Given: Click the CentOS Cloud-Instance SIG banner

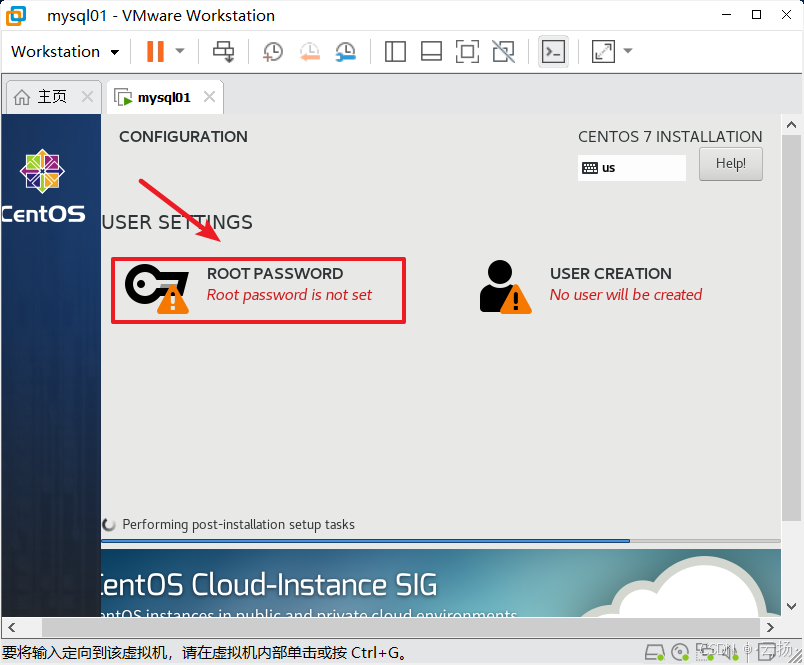Looking at the screenshot, I should coord(440,583).
